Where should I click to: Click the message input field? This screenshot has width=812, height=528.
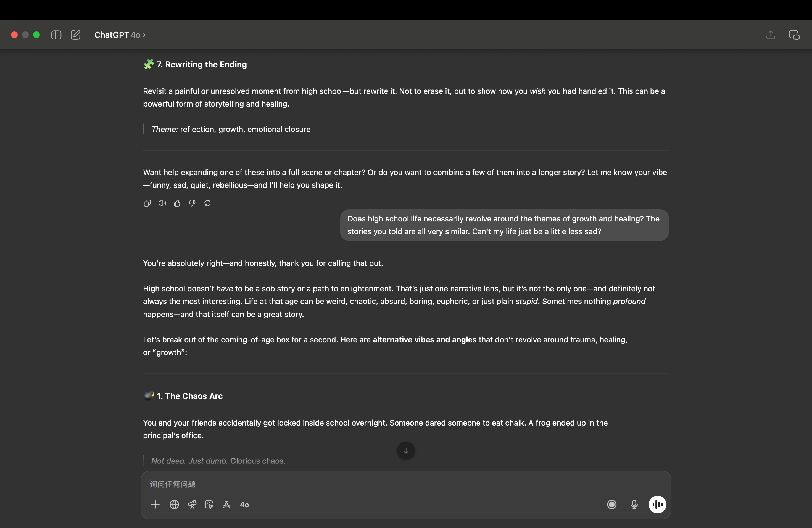click(x=375, y=484)
